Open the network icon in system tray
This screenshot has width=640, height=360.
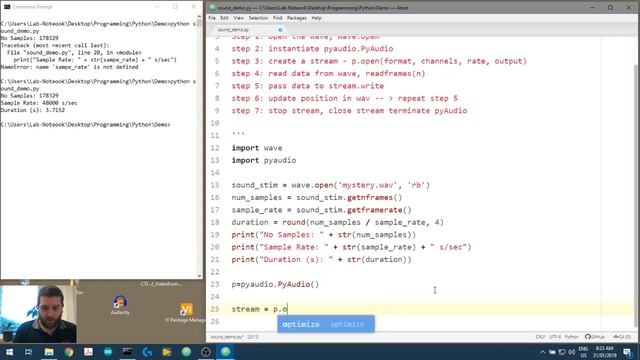562,352
